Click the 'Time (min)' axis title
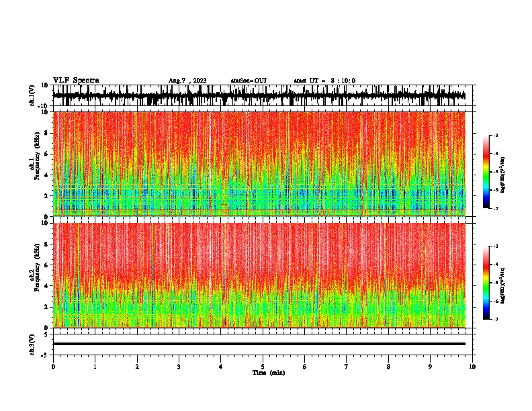 coord(269,373)
